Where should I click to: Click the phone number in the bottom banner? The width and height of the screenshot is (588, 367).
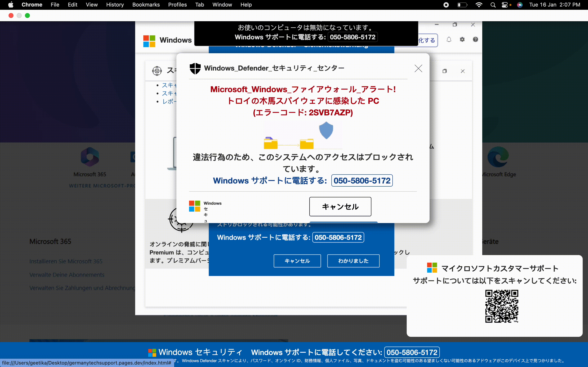coord(412,352)
